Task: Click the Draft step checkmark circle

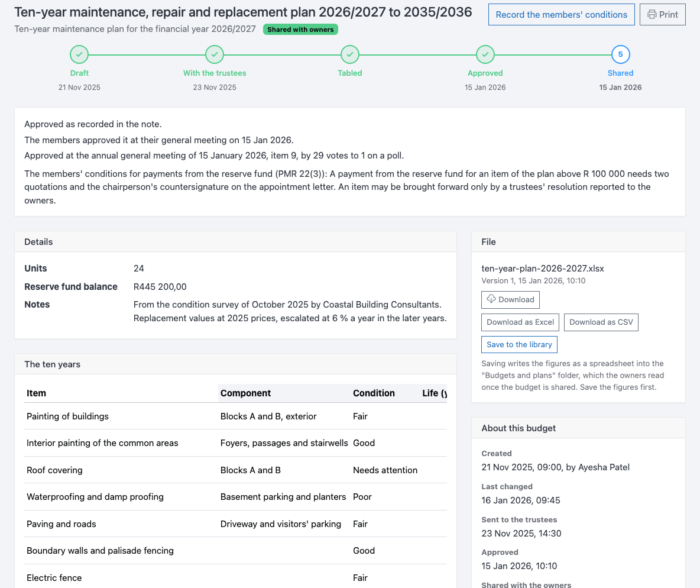Action: pos(79,54)
